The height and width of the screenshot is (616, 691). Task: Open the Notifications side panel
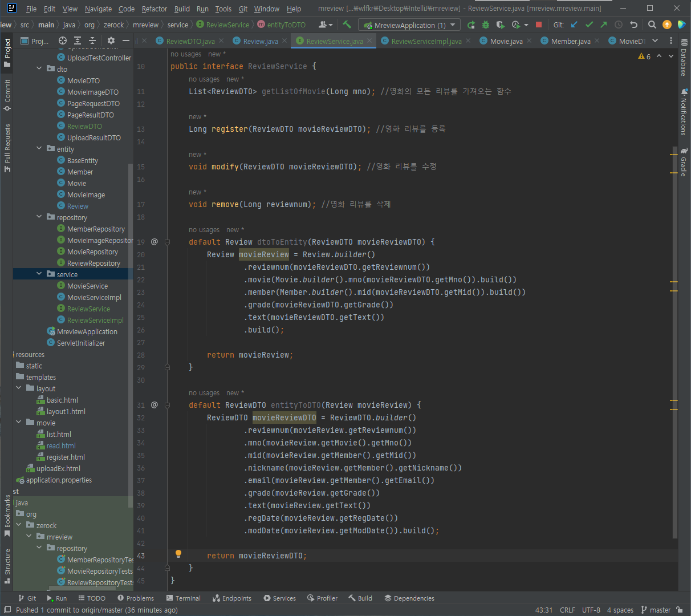pos(684,112)
